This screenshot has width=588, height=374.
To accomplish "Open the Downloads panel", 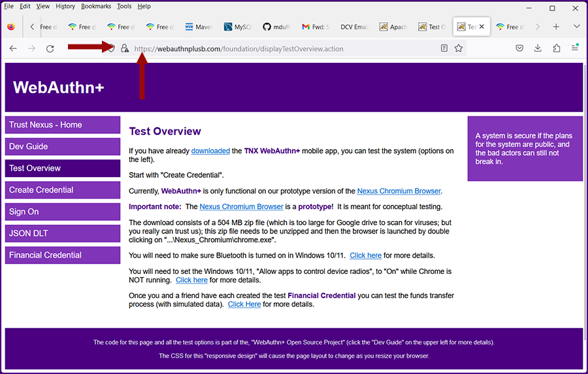I will pyautogui.click(x=538, y=48).
